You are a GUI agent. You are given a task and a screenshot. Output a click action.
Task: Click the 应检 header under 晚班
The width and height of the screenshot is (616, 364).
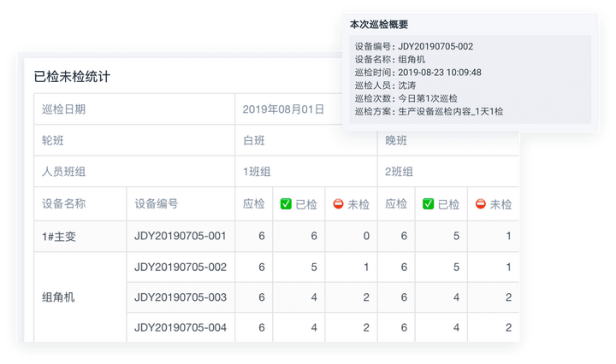point(396,204)
